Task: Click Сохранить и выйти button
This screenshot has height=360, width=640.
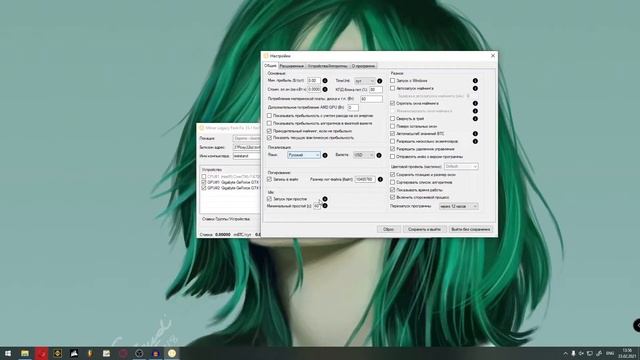Action: tap(424, 229)
